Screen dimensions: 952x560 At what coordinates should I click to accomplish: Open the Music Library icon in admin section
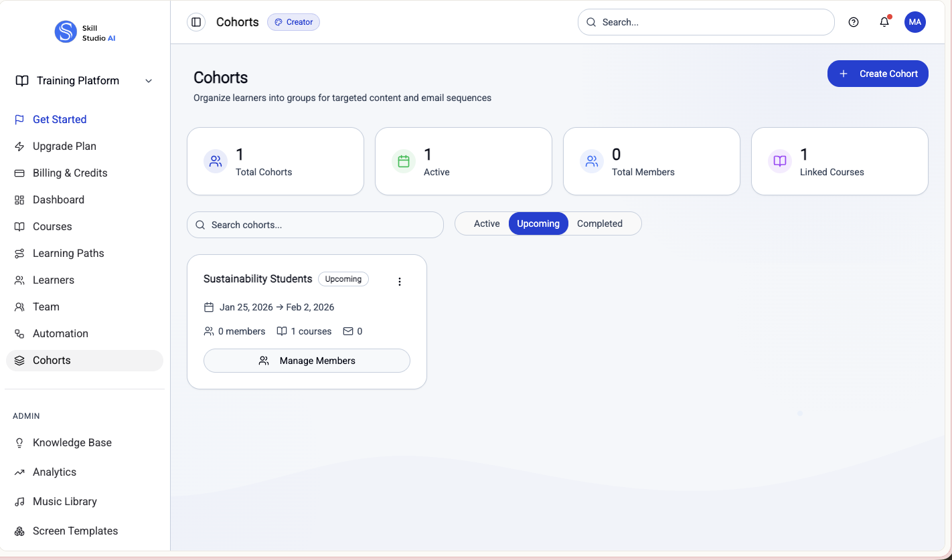point(20,501)
